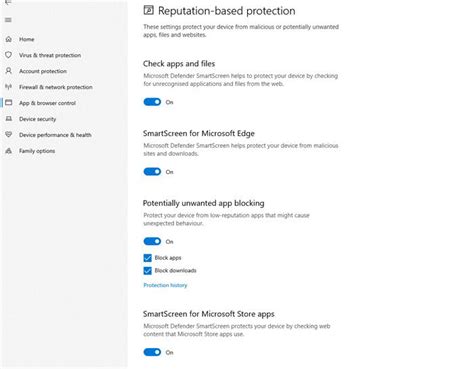The height and width of the screenshot is (369, 474).
Task: Click the Device security laptop icon
Action: [9, 119]
